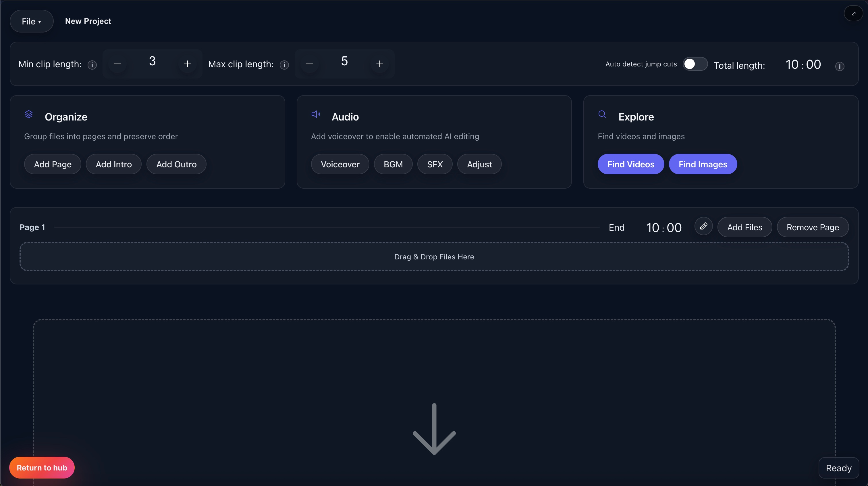The image size is (868, 486).
Task: Click the Audio speaker icon
Action: pyautogui.click(x=316, y=115)
